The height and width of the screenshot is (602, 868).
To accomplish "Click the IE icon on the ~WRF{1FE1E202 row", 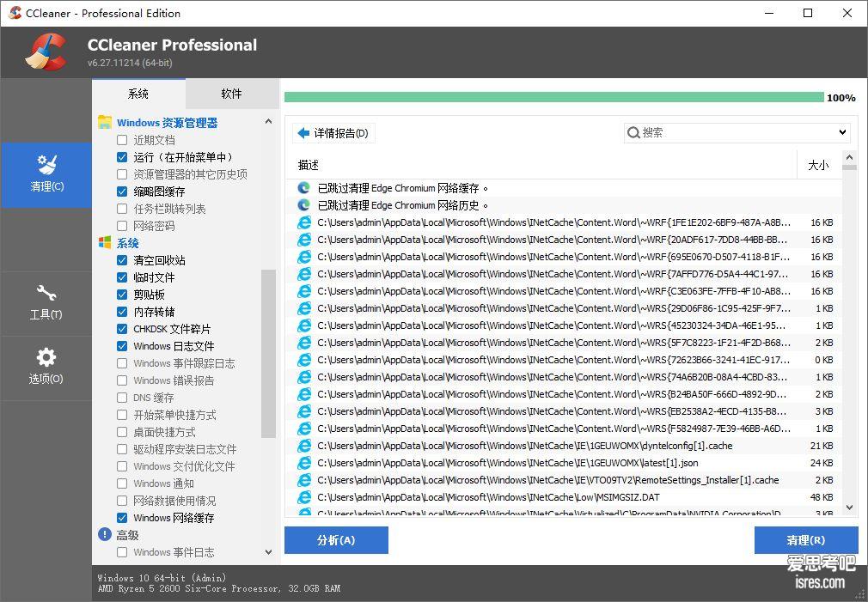I will coord(304,222).
